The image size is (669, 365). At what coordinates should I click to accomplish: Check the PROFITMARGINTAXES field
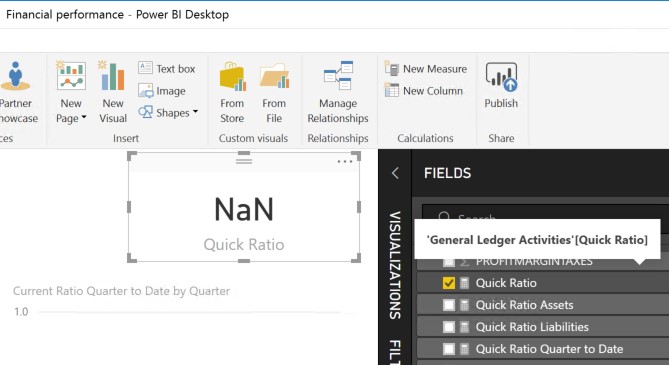tap(449, 261)
